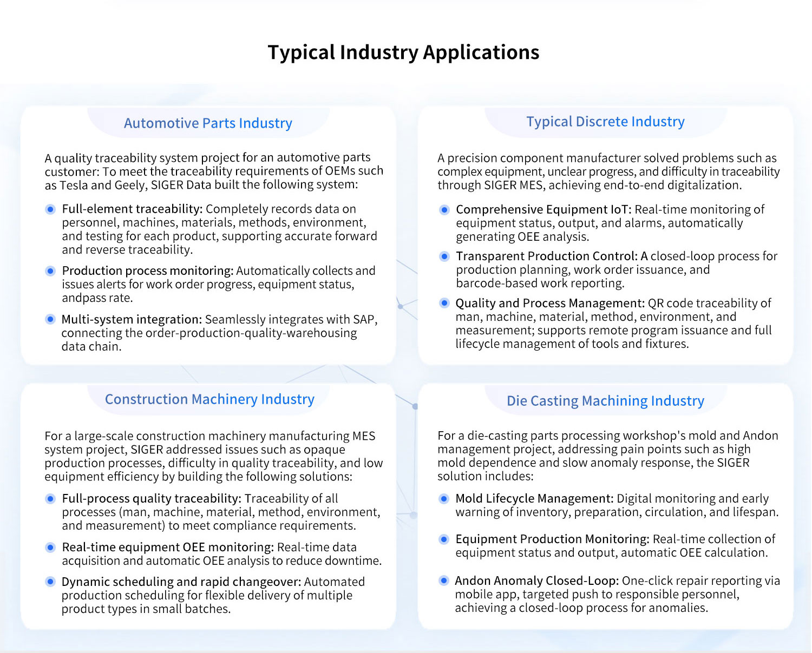The width and height of the screenshot is (812, 653).
Task: Click the bullet dot beside Full-process quality traceability
Action: (x=50, y=498)
